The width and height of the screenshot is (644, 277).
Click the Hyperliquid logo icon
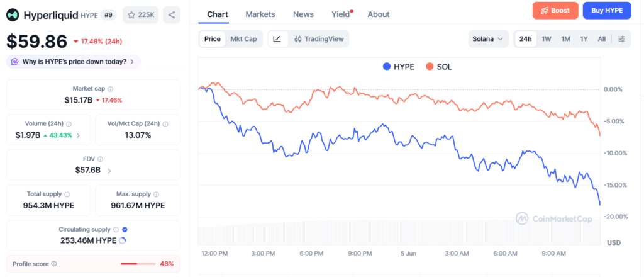[13, 15]
